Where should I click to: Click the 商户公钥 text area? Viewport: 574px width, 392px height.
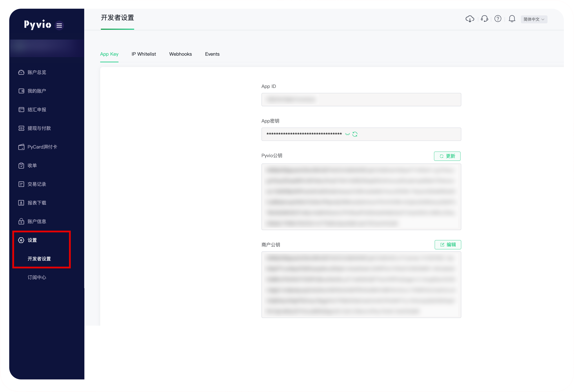pos(361,285)
